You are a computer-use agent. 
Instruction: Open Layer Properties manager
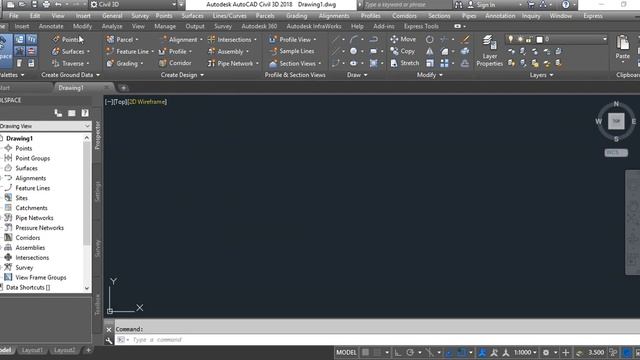point(489,51)
